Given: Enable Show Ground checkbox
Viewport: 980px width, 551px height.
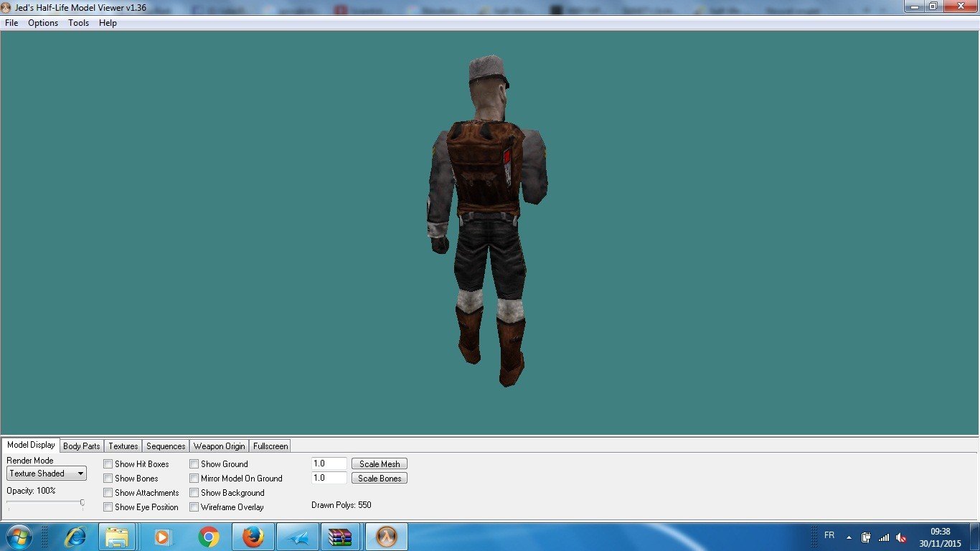Looking at the screenshot, I should 194,464.
